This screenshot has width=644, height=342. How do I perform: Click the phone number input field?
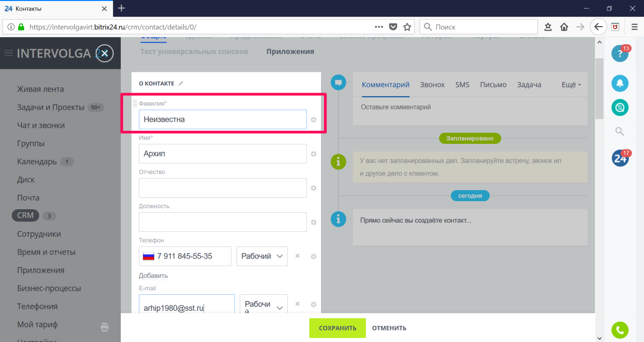[185, 256]
